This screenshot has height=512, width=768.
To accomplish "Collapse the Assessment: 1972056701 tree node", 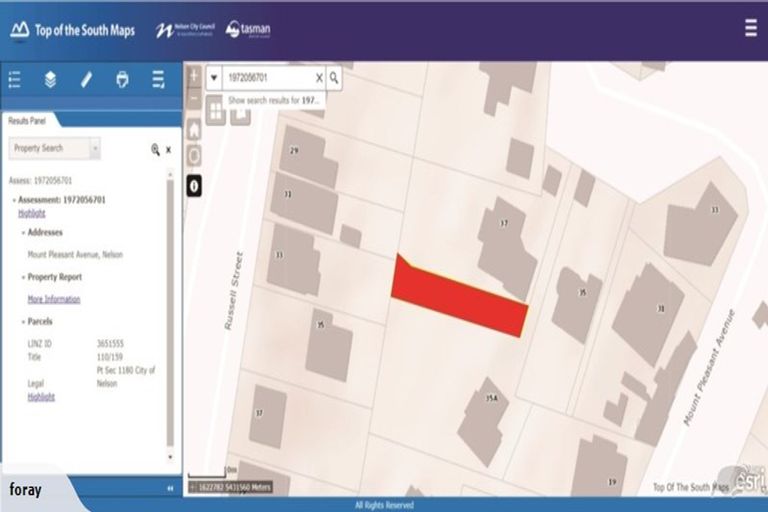I will pyautogui.click(x=13, y=200).
